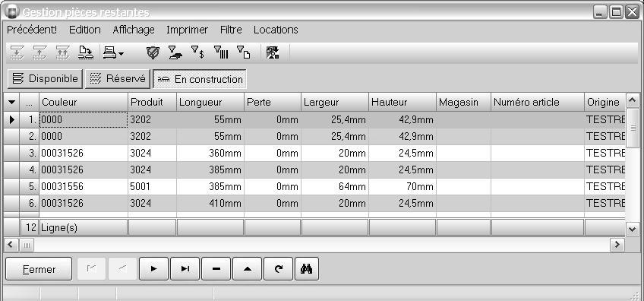Open the Edition menu
This screenshot has width=644, height=301.
coord(84,30)
